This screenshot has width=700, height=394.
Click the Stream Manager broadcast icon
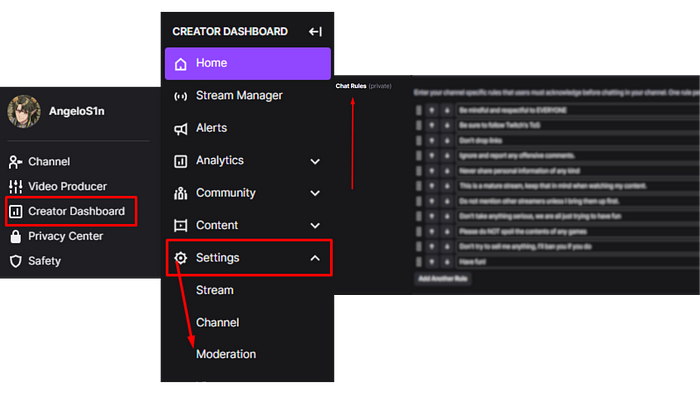coord(180,96)
